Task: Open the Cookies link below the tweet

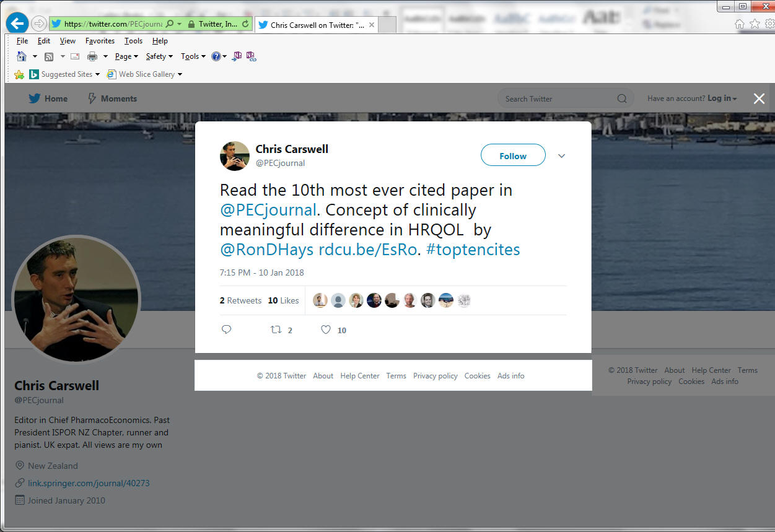Action: point(477,376)
